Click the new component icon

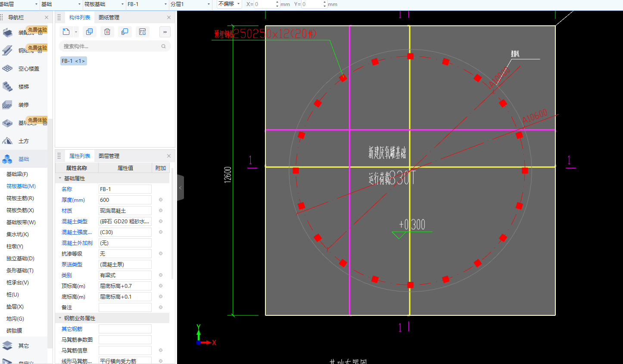click(x=66, y=32)
